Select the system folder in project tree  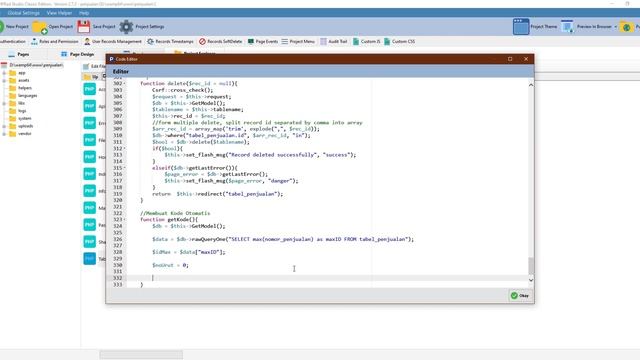(24, 118)
